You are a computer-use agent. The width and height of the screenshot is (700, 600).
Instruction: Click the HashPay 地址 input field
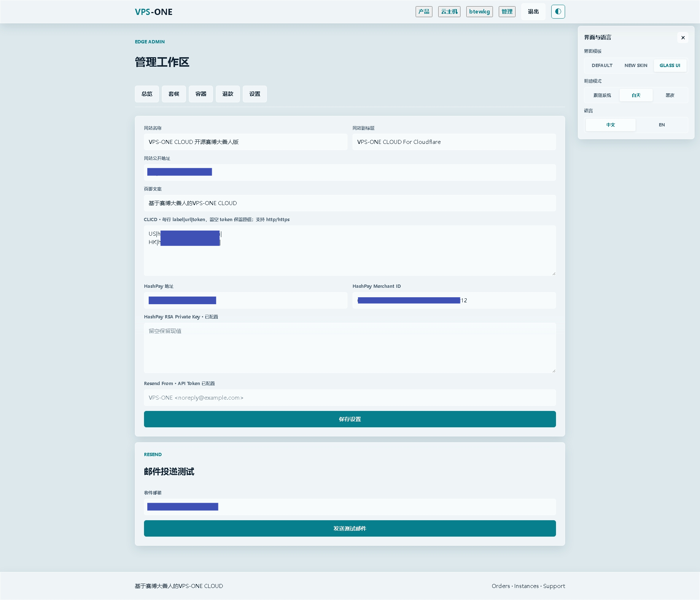(x=246, y=300)
